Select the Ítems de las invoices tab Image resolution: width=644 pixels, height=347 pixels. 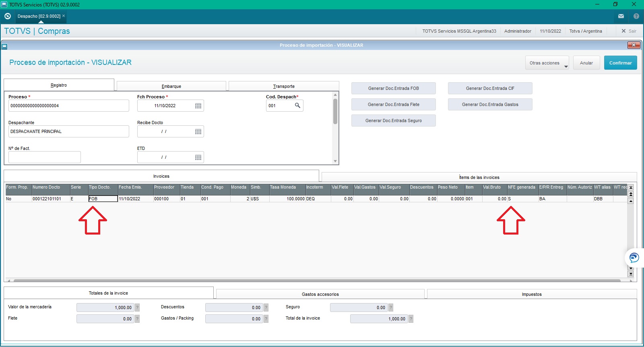click(479, 177)
